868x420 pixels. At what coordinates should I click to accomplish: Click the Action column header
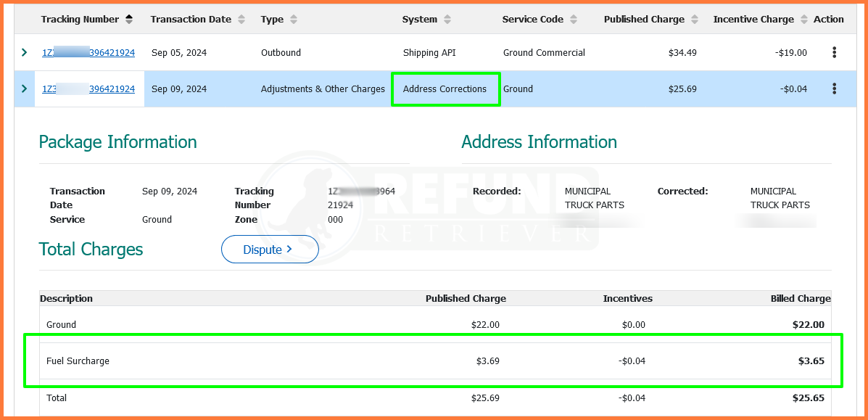point(828,20)
